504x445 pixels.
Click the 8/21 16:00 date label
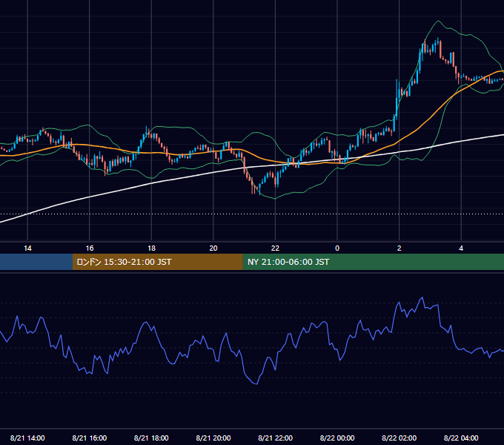(90, 438)
